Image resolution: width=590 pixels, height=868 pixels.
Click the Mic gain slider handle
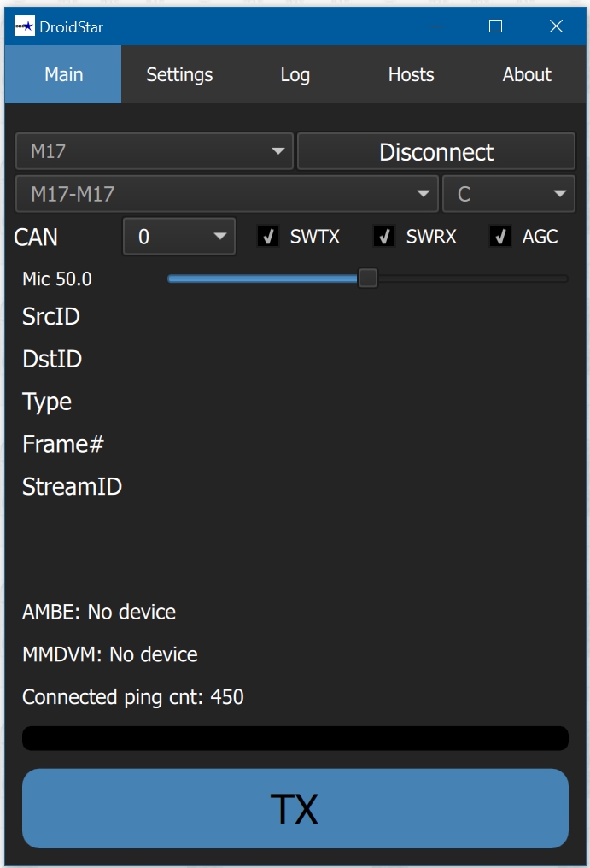(367, 279)
